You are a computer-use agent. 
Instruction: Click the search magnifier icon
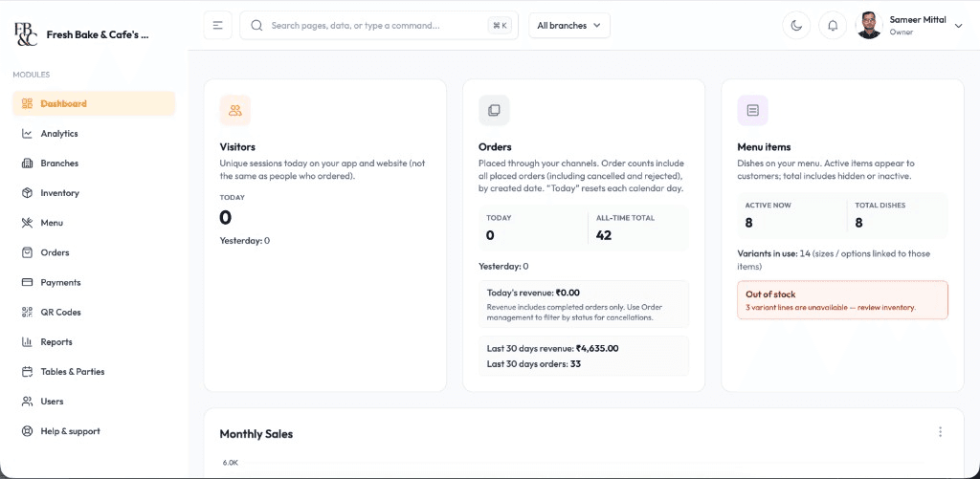coord(256,26)
